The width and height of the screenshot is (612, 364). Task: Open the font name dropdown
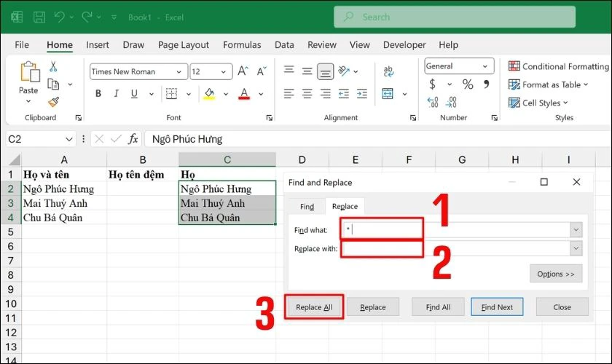[178, 72]
